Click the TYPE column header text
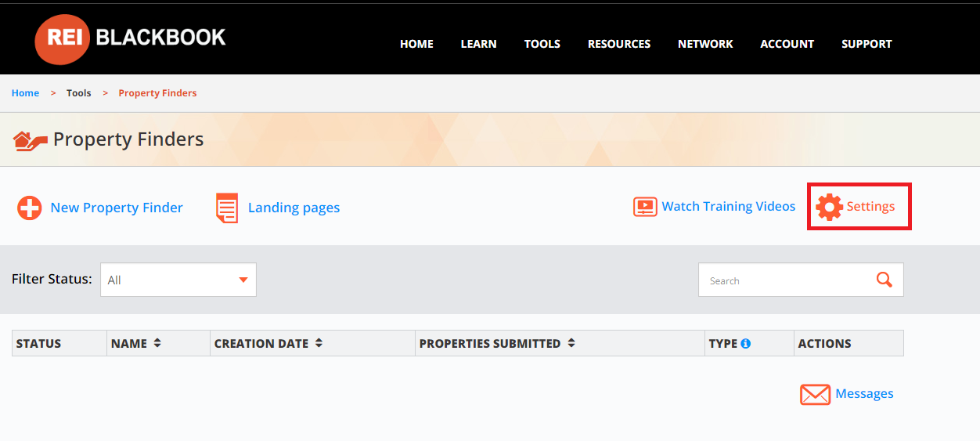This screenshot has height=441, width=980. 723,343
